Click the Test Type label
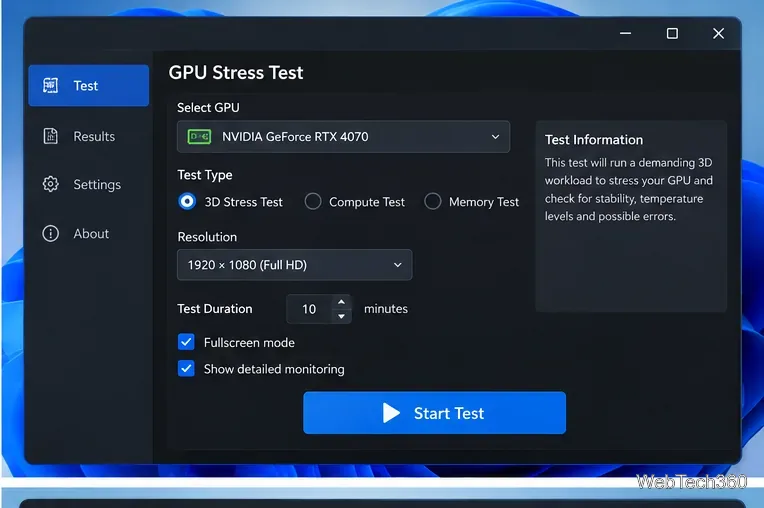The image size is (764, 508). tap(205, 175)
